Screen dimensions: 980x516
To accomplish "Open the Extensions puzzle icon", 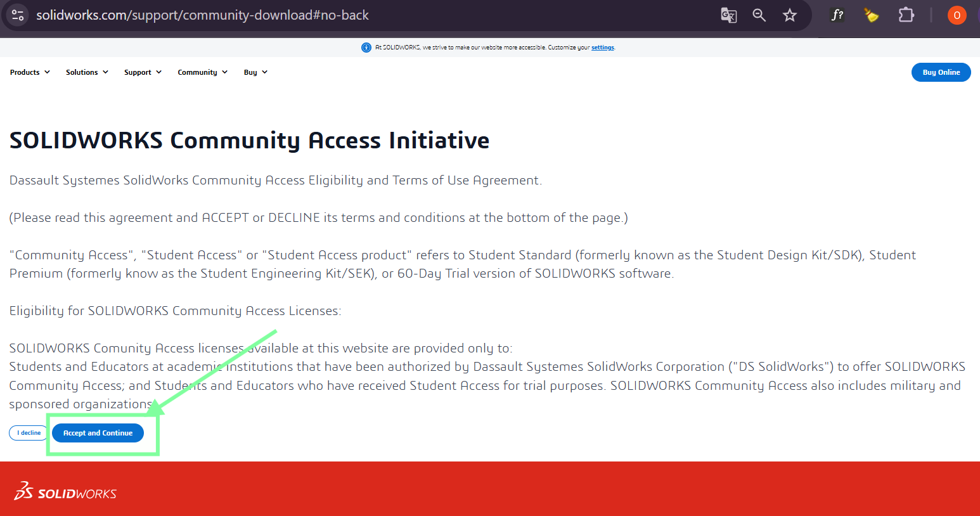I will (906, 15).
